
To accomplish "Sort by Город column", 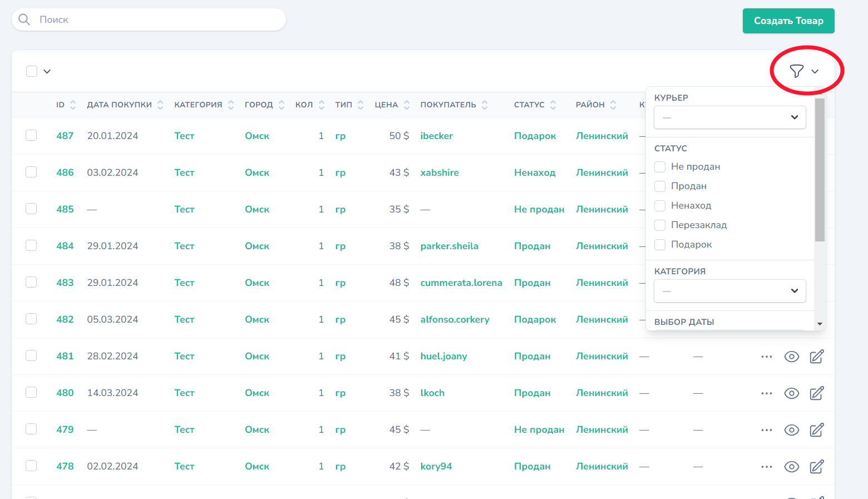I will click(x=282, y=105).
